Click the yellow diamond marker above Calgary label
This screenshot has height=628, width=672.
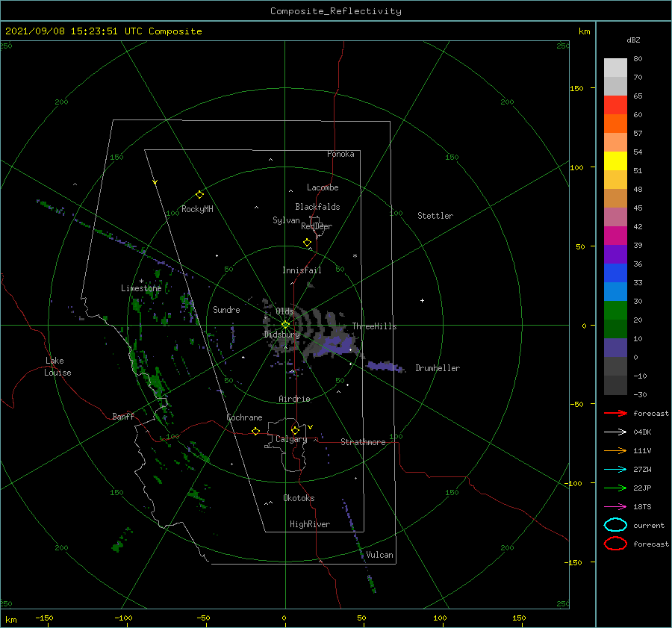295,430
